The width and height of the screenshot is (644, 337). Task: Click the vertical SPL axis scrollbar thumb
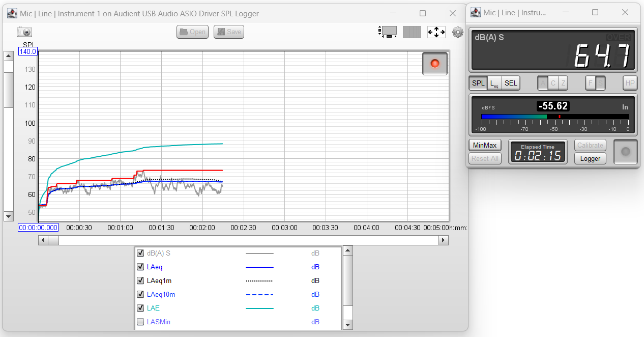coord(9,90)
